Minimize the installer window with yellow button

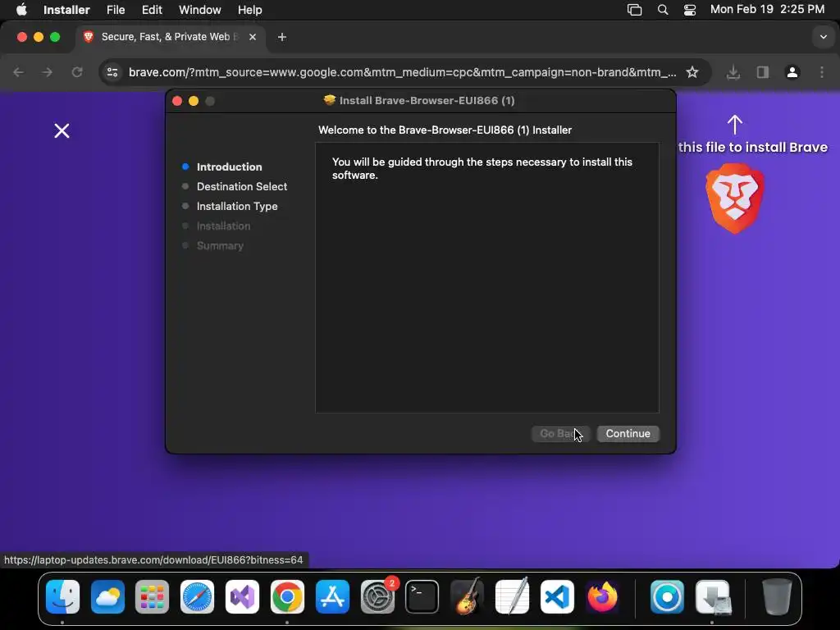(194, 101)
